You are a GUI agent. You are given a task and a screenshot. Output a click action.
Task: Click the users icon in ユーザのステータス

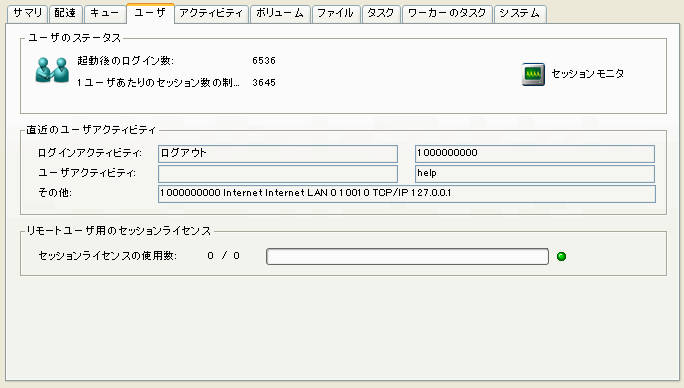[x=52, y=70]
